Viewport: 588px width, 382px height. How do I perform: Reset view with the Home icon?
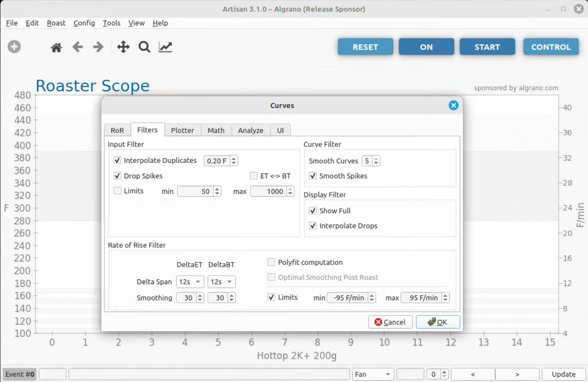(56, 47)
